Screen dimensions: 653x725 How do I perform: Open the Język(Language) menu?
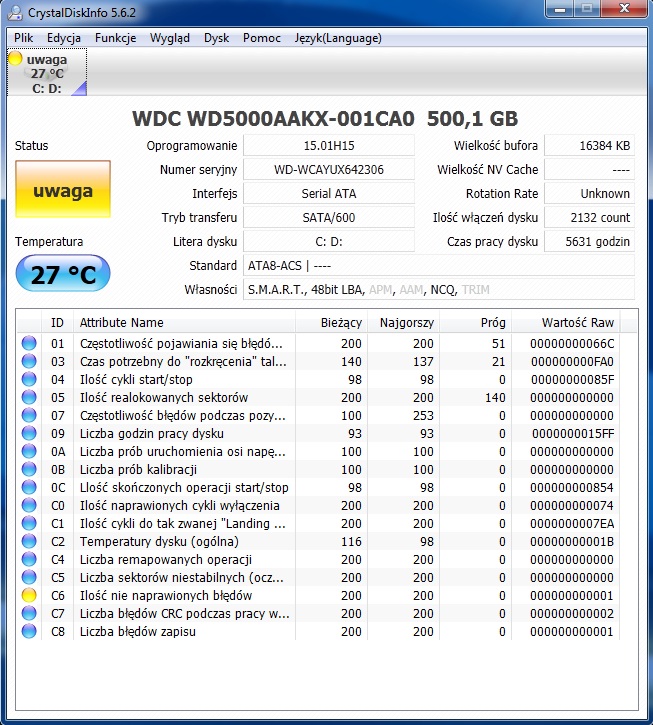(338, 38)
